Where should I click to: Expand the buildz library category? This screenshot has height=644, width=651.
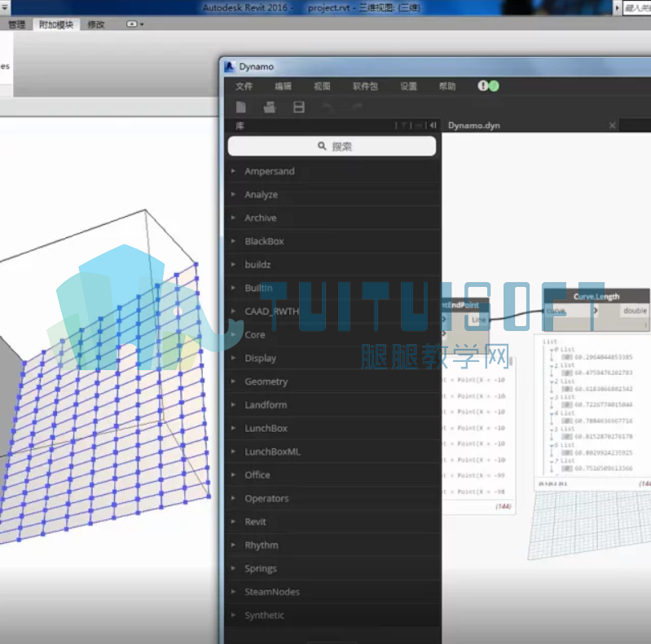[x=333, y=264]
